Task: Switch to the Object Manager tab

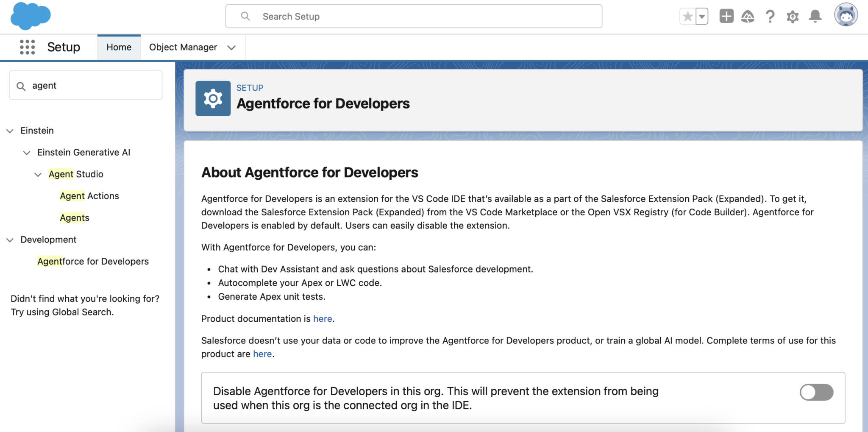Action: pyautogui.click(x=183, y=47)
